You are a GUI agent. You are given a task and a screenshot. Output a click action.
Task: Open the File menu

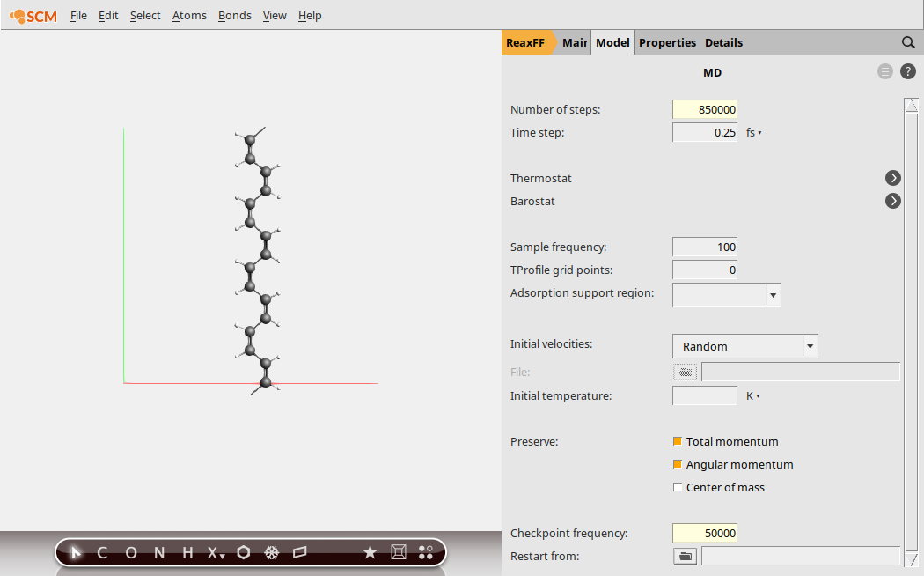click(x=78, y=16)
